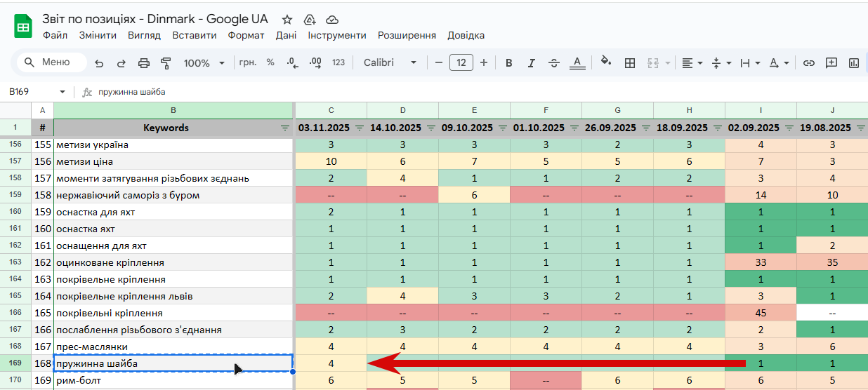
Task: Click the font size field showing 12
Action: tap(461, 62)
